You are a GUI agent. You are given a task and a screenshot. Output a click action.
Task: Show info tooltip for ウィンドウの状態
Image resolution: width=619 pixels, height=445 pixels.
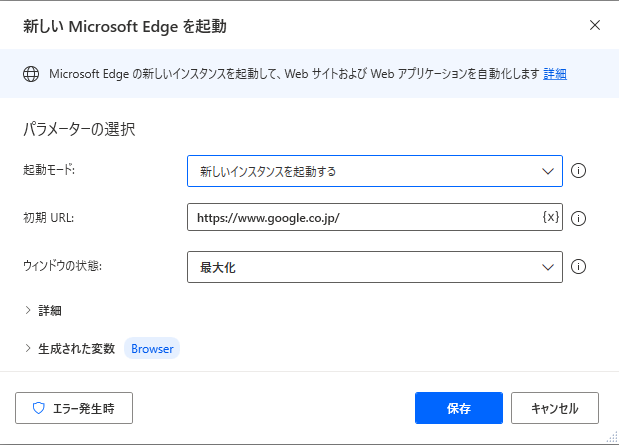coord(578,267)
